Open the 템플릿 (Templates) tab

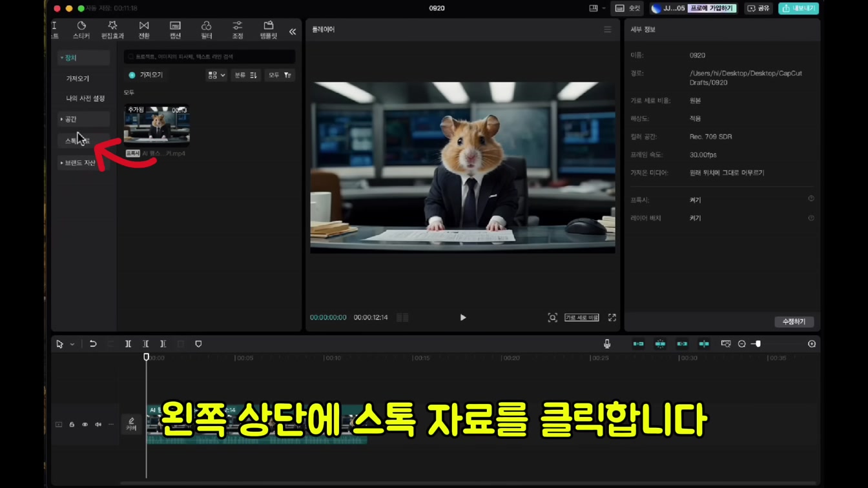click(x=269, y=30)
